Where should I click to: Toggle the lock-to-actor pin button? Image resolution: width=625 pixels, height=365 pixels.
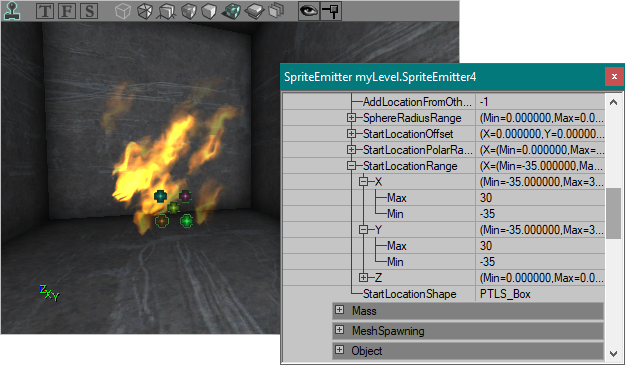coord(330,11)
